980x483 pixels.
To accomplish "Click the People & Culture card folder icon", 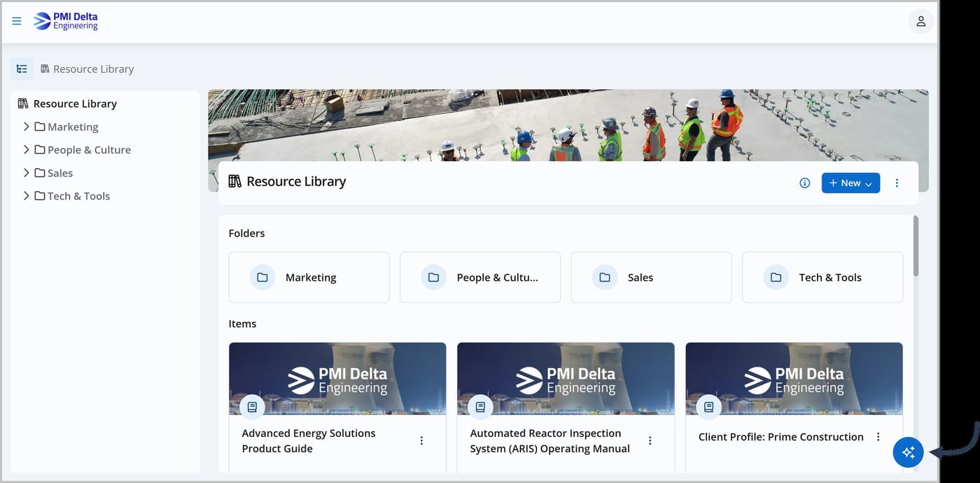I will (433, 277).
